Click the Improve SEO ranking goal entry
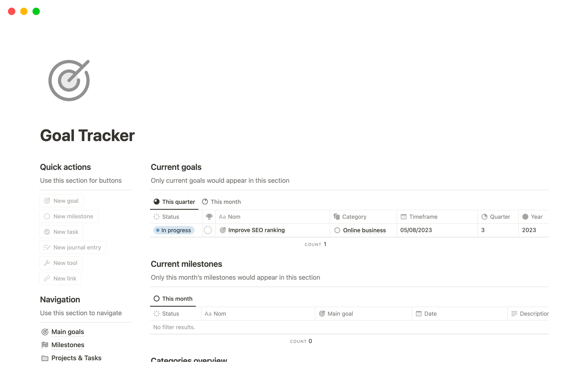The height and width of the screenshot is (368, 588). tap(256, 230)
